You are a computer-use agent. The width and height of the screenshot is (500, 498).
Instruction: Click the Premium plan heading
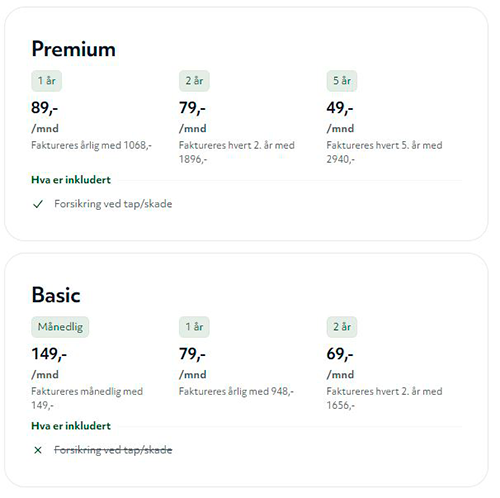click(74, 49)
